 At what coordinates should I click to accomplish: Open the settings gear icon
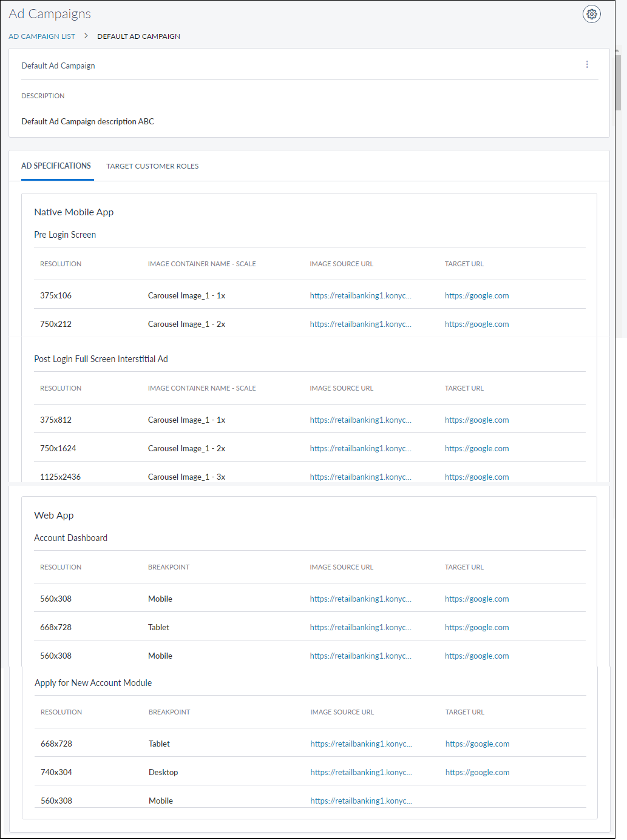coord(591,14)
